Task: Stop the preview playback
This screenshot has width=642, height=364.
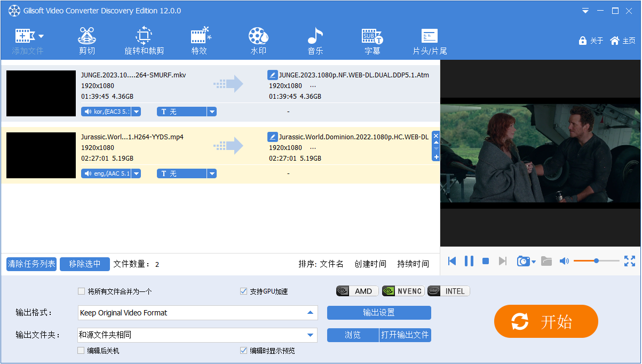Action: (486, 261)
